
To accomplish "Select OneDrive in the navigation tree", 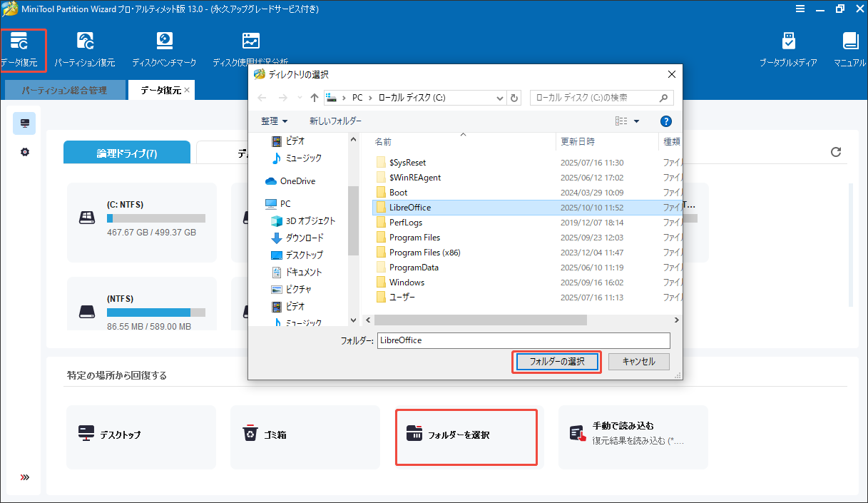I will (290, 181).
